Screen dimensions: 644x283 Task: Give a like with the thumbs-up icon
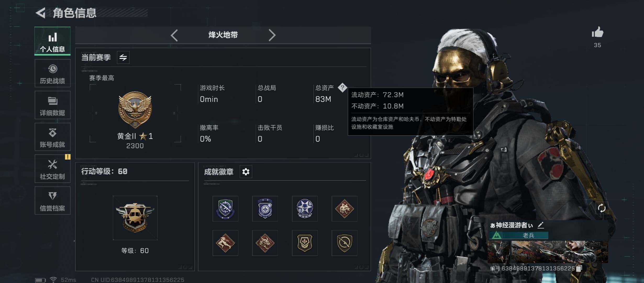click(x=597, y=32)
